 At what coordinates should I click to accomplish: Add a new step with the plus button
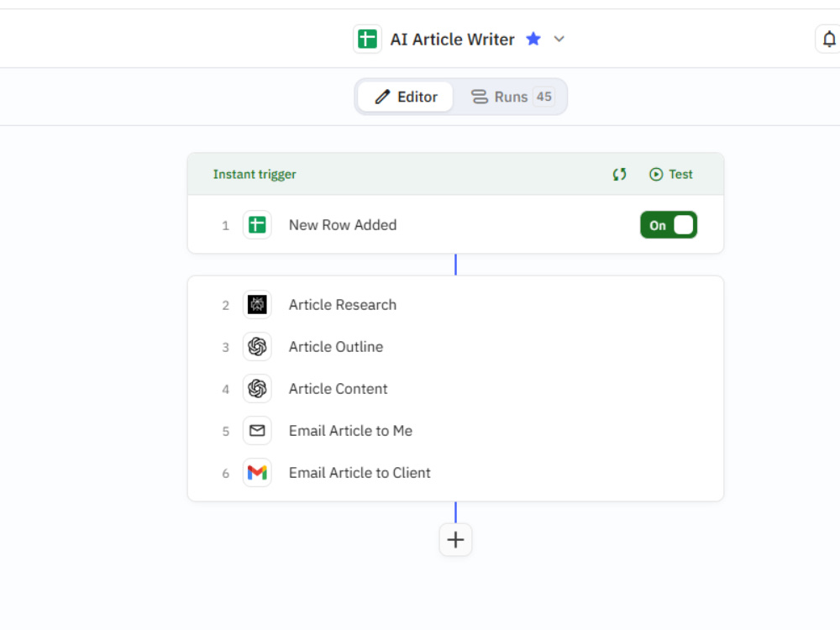point(455,539)
